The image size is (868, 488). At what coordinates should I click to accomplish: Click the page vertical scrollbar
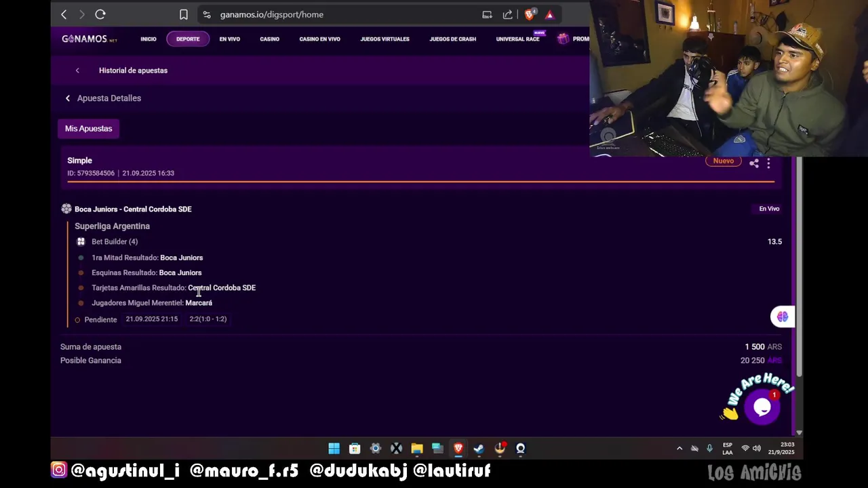pyautogui.click(x=800, y=268)
